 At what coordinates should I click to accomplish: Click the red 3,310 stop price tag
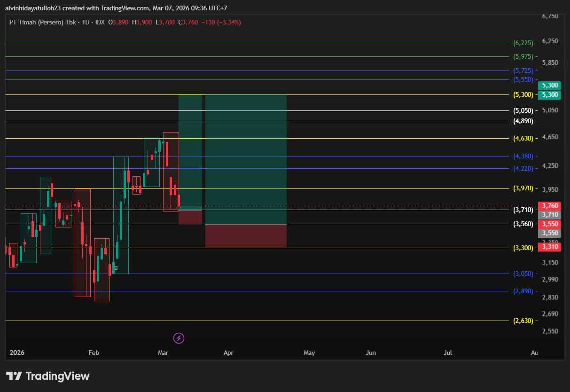point(550,246)
